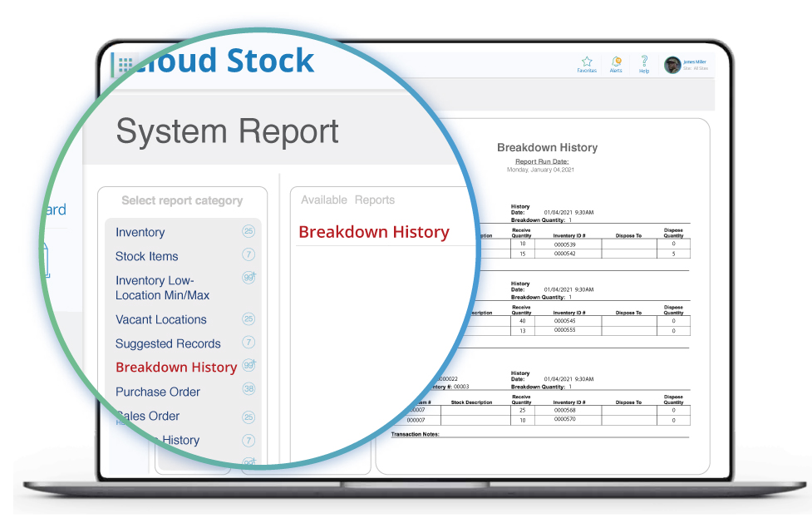
Task: Click the James Miller user name
Action: pos(695,62)
